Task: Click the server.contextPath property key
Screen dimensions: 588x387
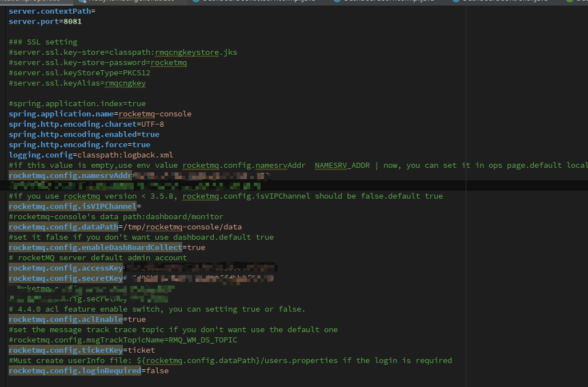Action: (50, 11)
